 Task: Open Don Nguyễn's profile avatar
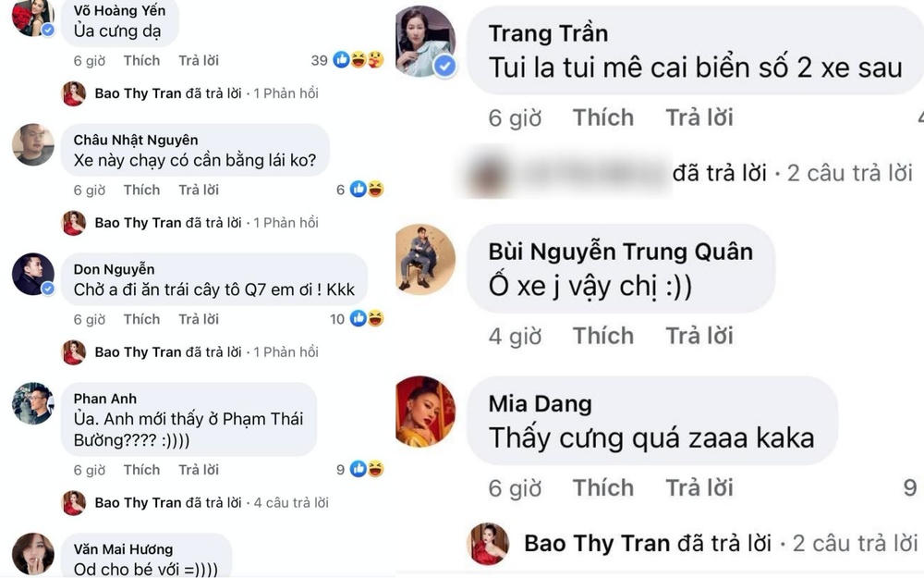33,275
